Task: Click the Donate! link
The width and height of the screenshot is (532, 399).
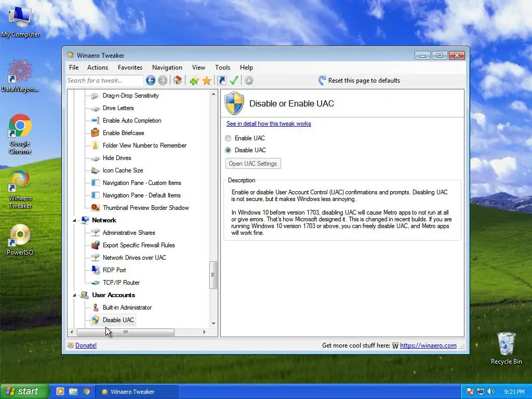Action: [86, 345]
